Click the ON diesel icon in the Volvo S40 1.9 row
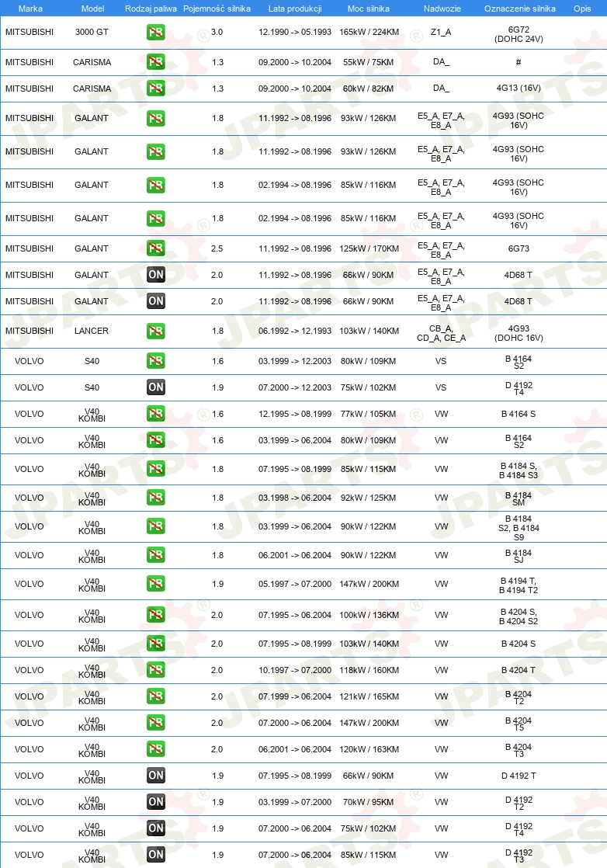The height and width of the screenshot is (868, 607). pos(155,387)
